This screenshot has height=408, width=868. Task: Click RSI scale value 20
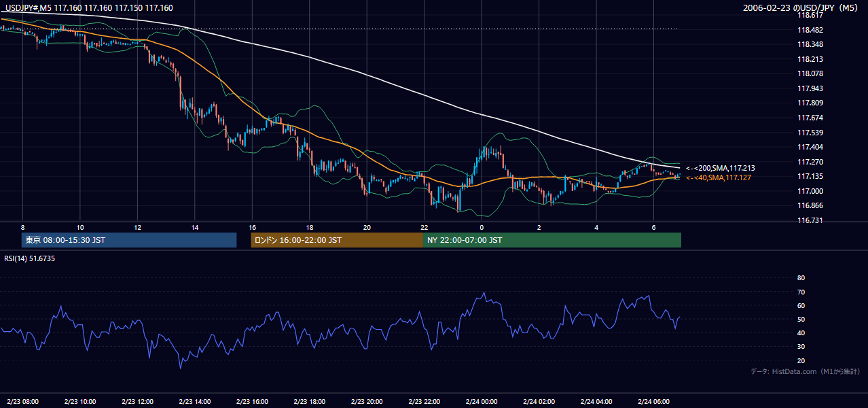801,360
